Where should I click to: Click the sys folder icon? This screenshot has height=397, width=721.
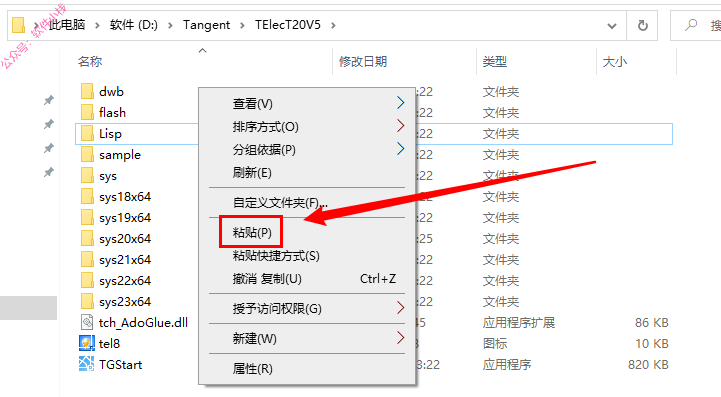[86, 176]
